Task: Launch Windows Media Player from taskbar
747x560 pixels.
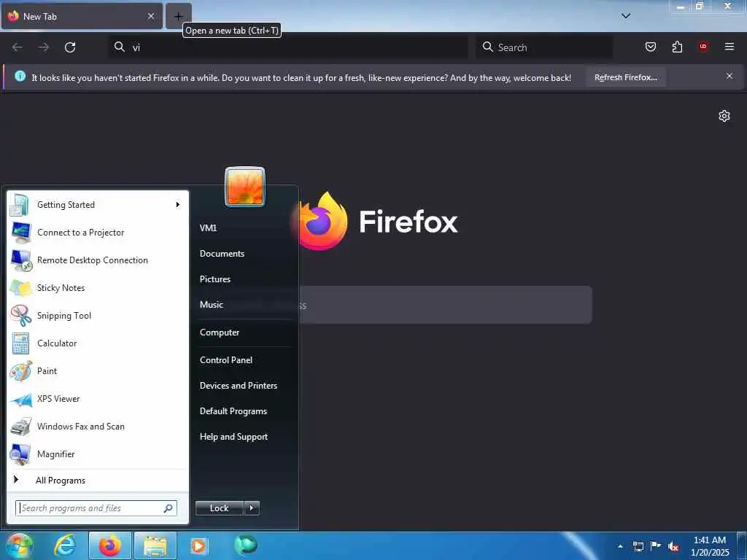Action: 198,545
